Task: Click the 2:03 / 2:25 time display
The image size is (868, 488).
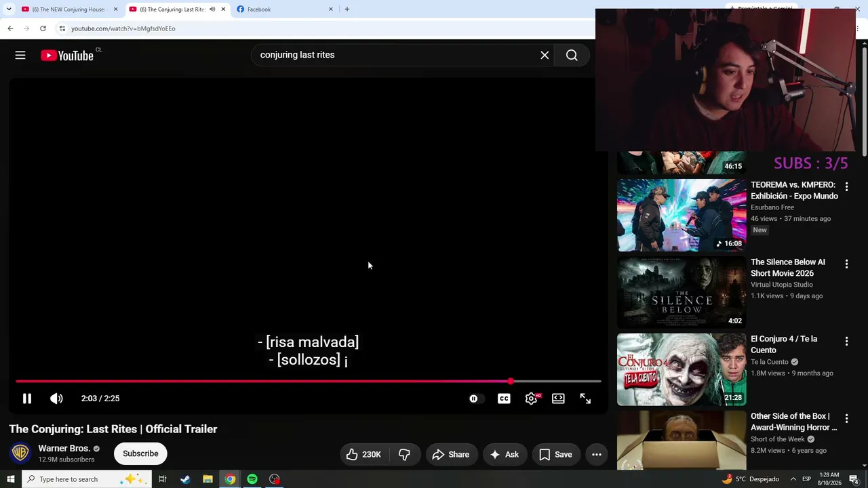Action: (100, 399)
